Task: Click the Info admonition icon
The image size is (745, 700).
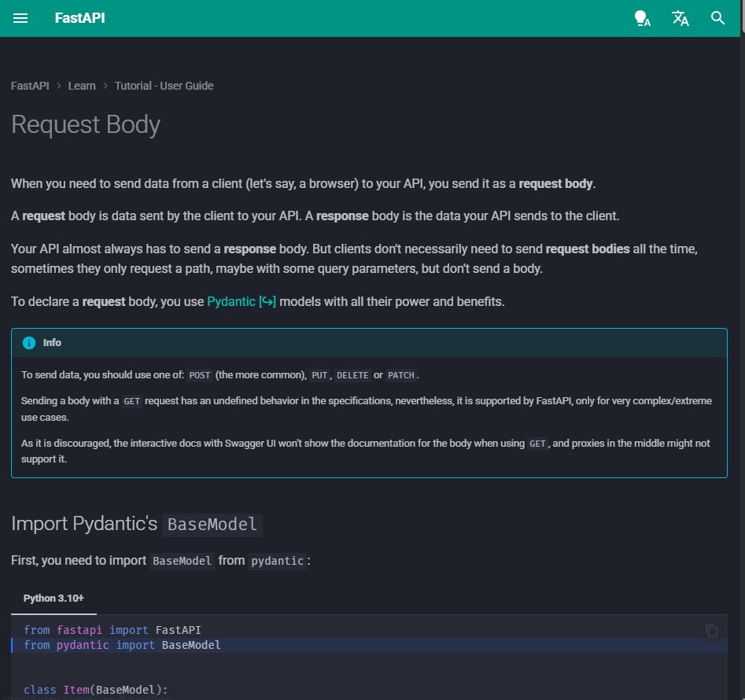Action: (x=31, y=342)
